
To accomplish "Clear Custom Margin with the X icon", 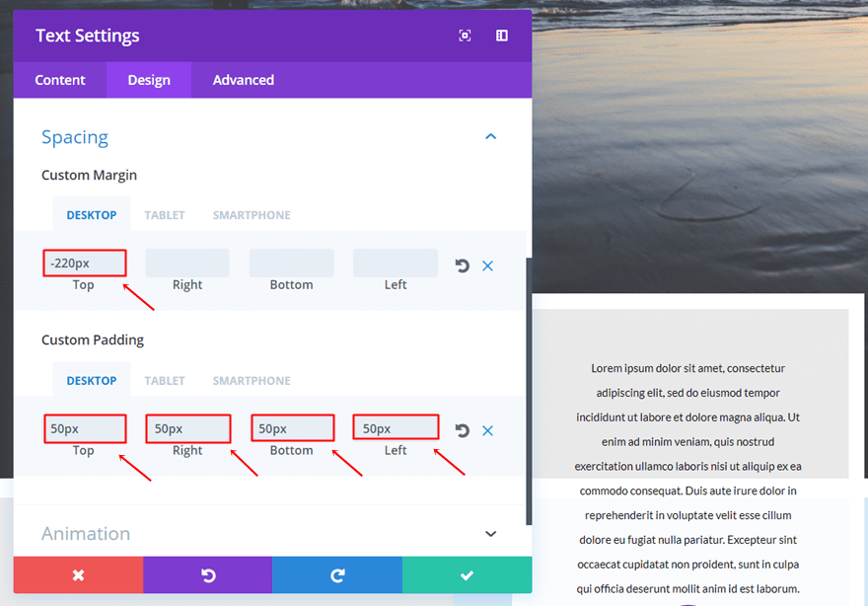I will pos(487,265).
